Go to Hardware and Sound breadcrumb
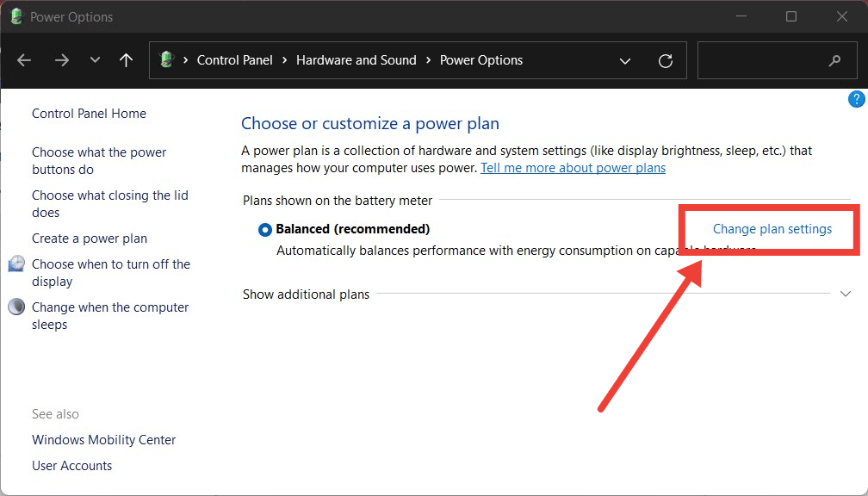The height and width of the screenshot is (496, 868). [356, 60]
